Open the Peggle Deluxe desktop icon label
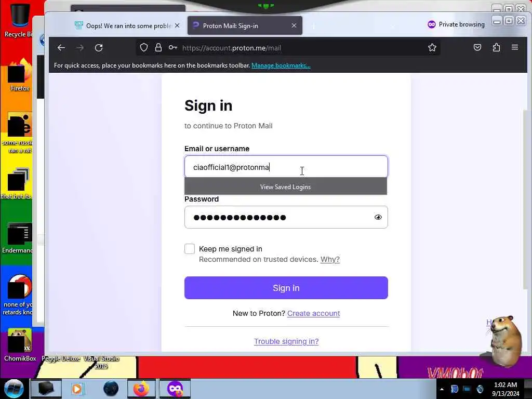The width and height of the screenshot is (532, 399). pyautogui.click(x=61, y=358)
